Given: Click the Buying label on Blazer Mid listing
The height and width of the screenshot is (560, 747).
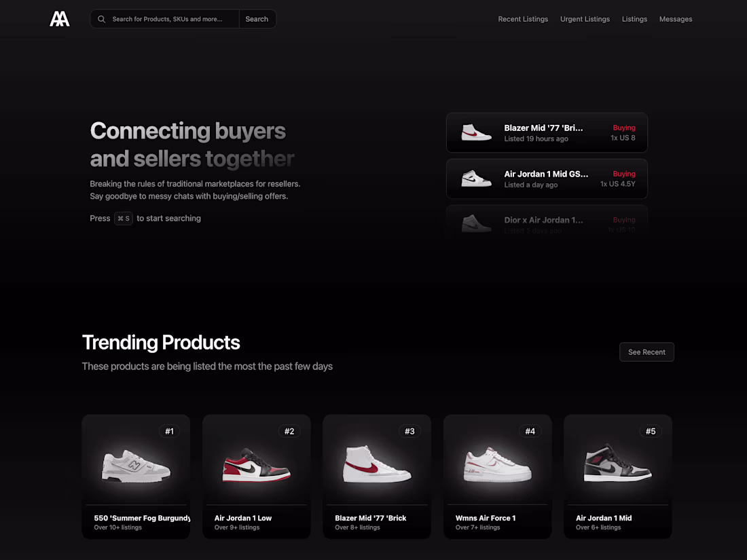Looking at the screenshot, I should (x=624, y=128).
